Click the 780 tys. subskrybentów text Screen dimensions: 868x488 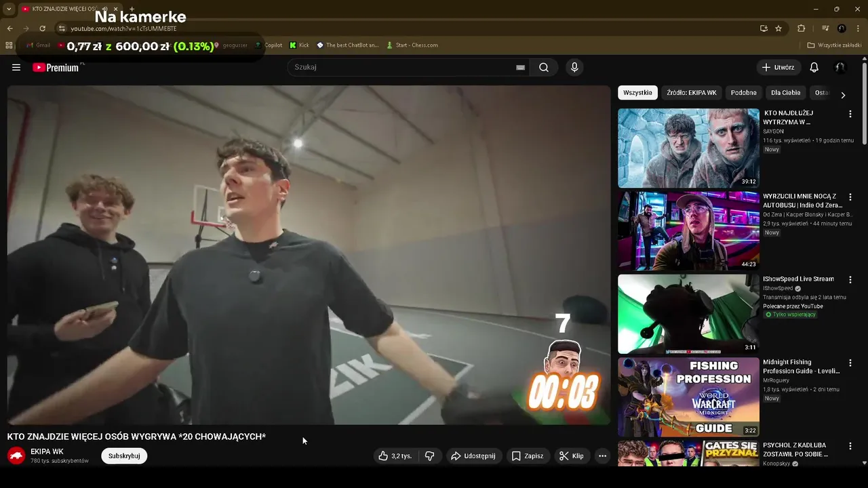[60, 461]
